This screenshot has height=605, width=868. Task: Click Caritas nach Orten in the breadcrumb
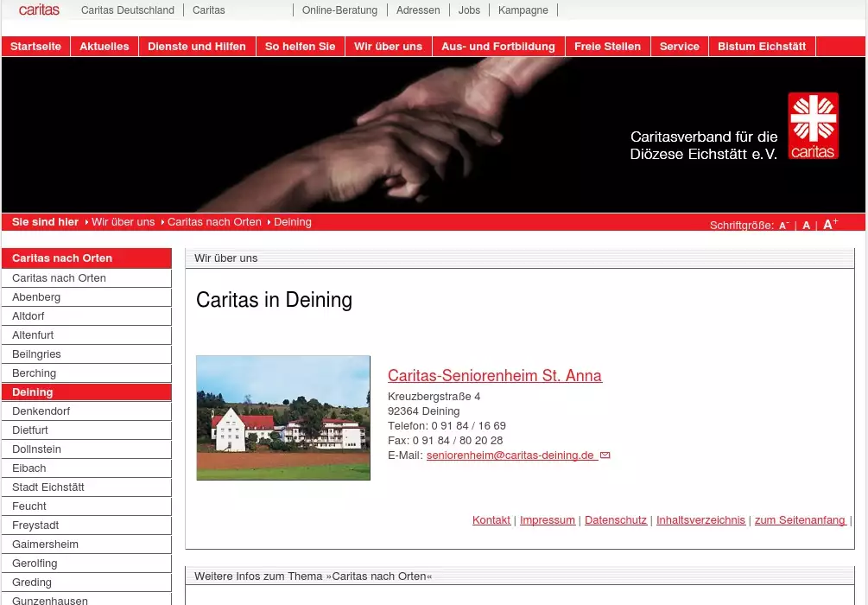(214, 222)
